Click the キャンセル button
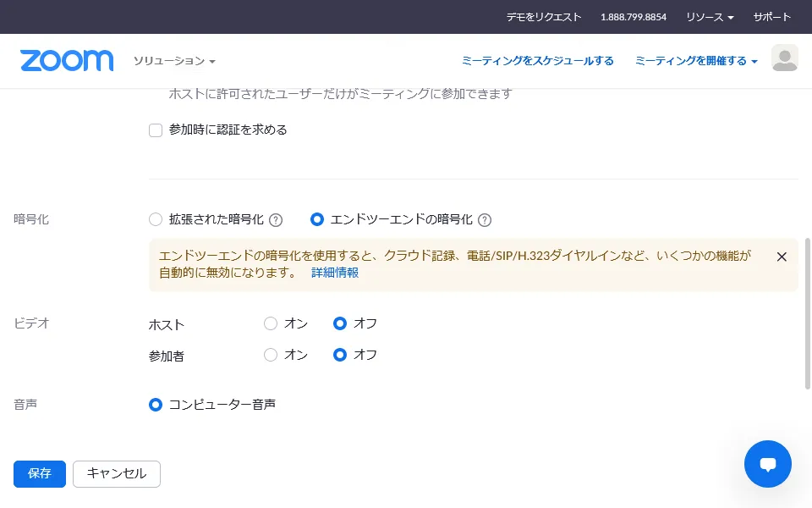This screenshot has height=508, width=812. click(117, 474)
